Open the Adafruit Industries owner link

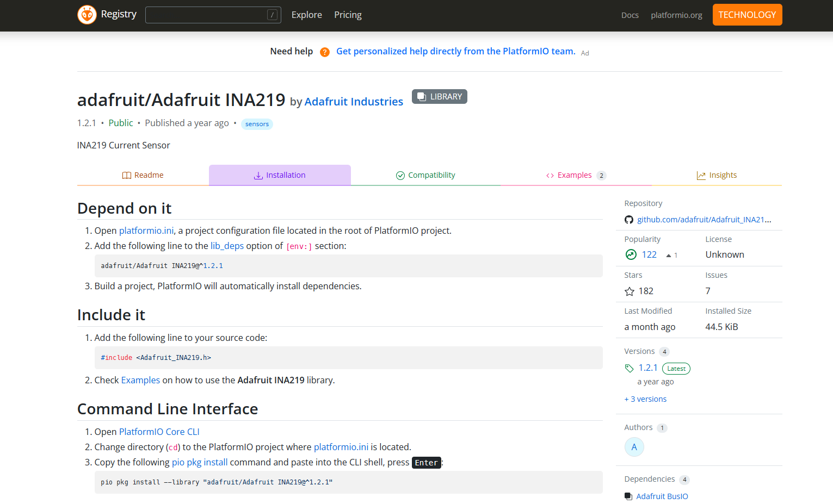point(354,102)
